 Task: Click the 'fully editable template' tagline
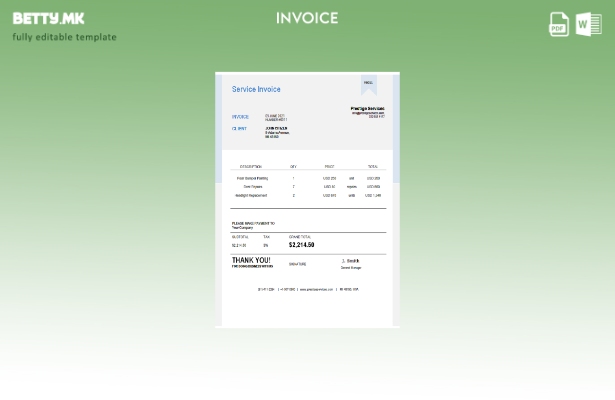tap(64, 37)
